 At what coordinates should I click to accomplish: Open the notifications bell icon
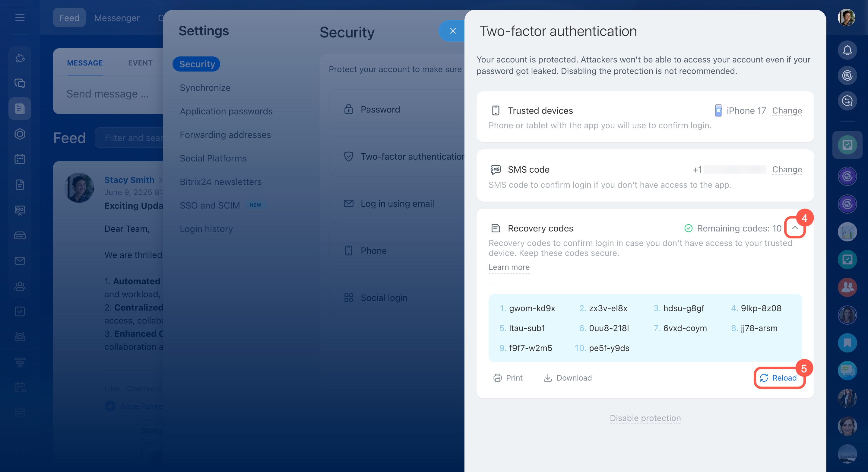coord(847,50)
